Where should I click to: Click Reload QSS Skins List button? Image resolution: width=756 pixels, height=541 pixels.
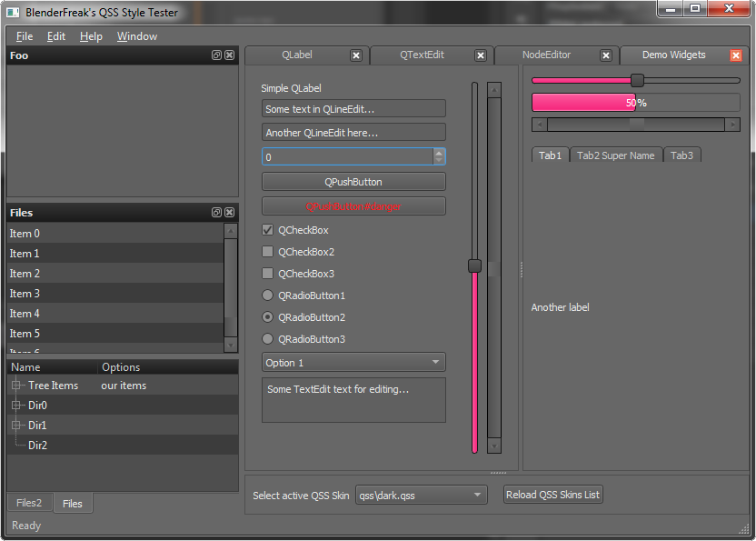(553, 495)
